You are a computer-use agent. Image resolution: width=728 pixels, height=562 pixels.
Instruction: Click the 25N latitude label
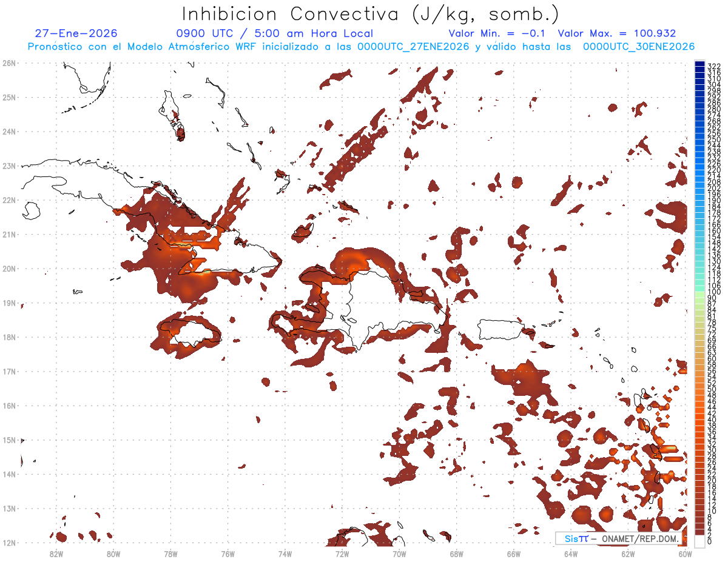point(9,97)
